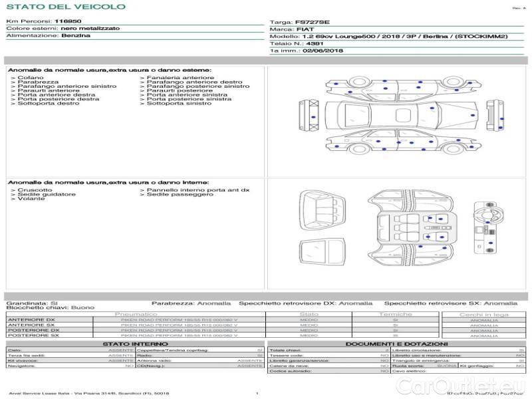Click the "Cerchi in lega" column header
532x399 pixels.
point(483,314)
